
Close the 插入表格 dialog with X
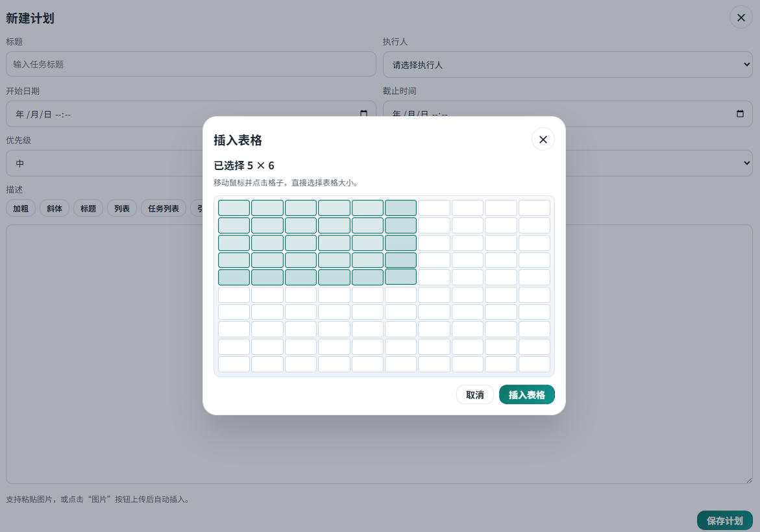click(x=543, y=139)
